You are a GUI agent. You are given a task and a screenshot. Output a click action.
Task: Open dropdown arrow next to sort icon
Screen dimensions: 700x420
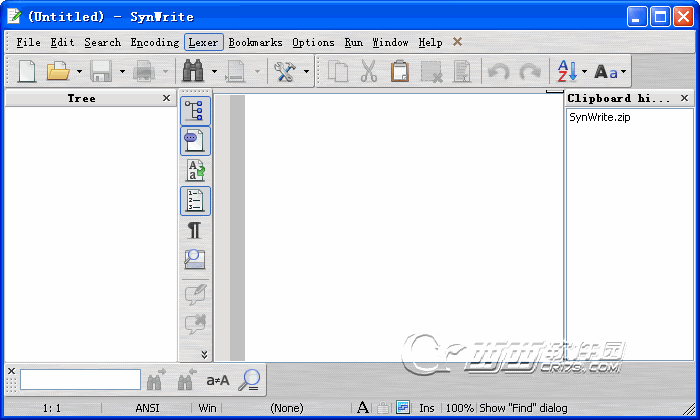tap(584, 71)
